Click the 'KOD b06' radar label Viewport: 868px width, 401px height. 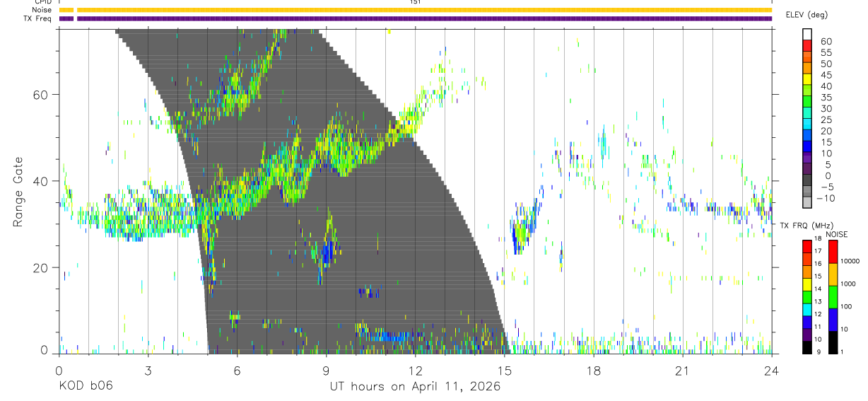(86, 387)
